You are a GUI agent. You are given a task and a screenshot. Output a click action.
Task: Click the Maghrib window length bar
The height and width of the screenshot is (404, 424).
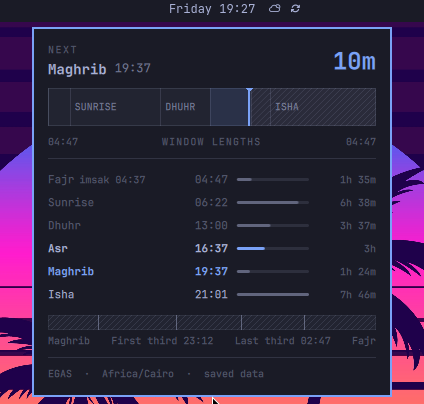273,271
